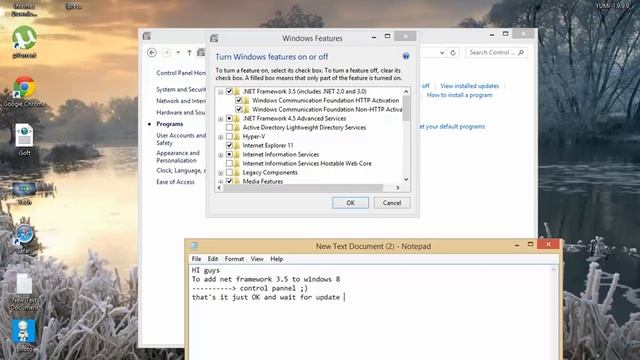Enable Active Directory Lightweight Directory Services checkbox
Image resolution: width=640 pixels, height=360 pixels.
tap(229, 127)
